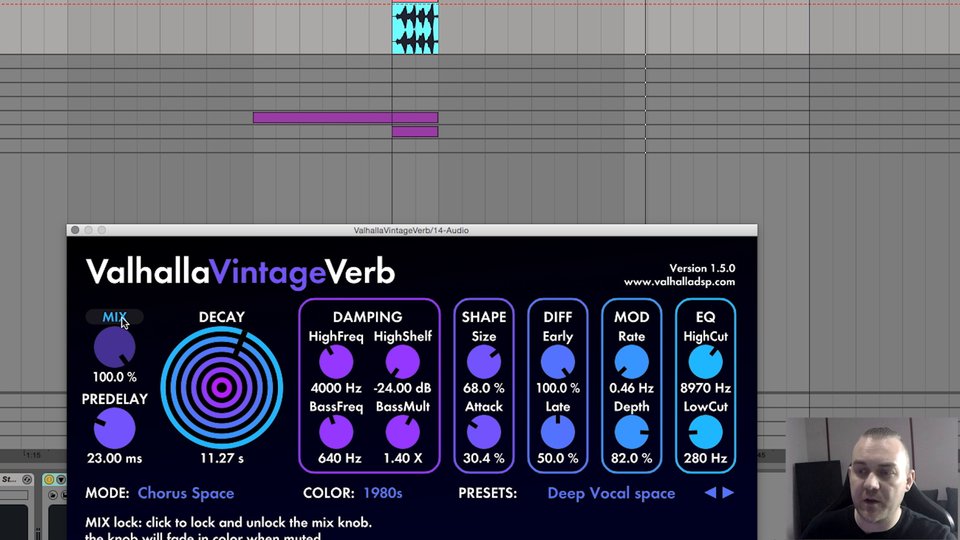Click the 68.0 % Size value
This screenshot has height=540, width=960.
[x=484, y=388]
